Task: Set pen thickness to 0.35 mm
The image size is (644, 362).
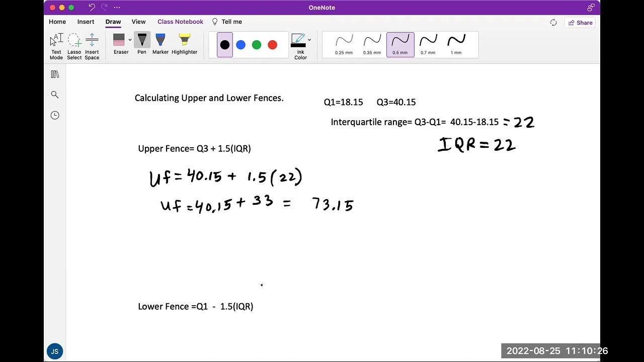Action: (372, 45)
